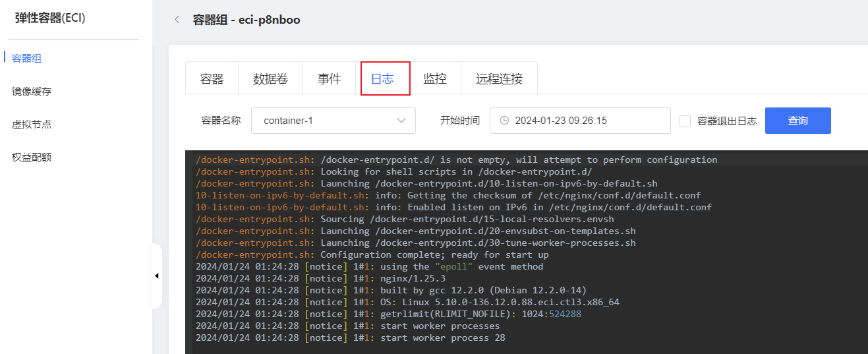868x354 pixels.
Task: Expand the container-1 dropdown arrow
Action: [401, 121]
